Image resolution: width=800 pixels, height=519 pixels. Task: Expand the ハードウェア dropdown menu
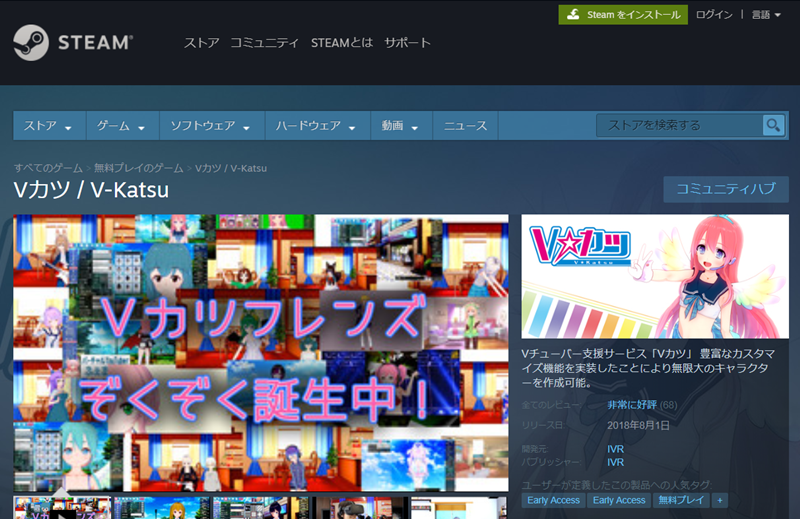317,126
